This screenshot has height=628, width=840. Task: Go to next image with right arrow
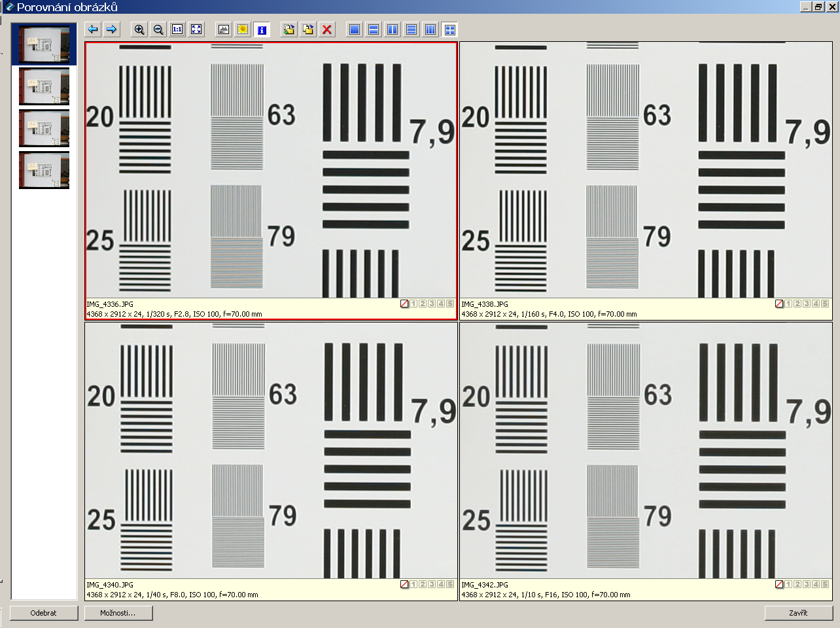[x=112, y=29]
